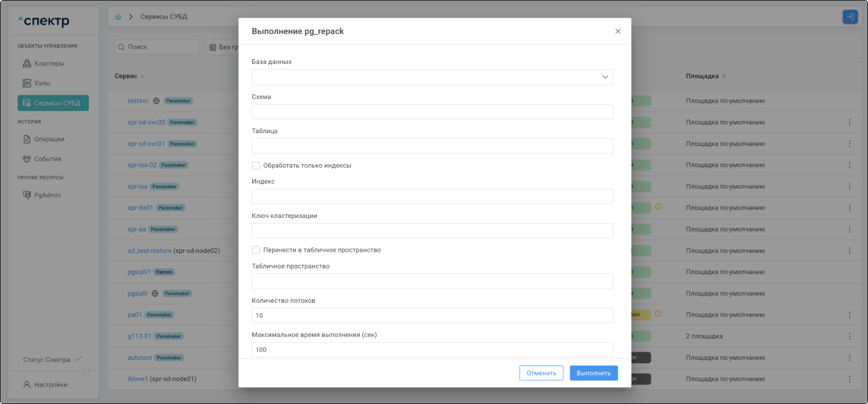This screenshot has width=868, height=404.
Task: Focus the 'Количество потоков' field
Action: 432,316
